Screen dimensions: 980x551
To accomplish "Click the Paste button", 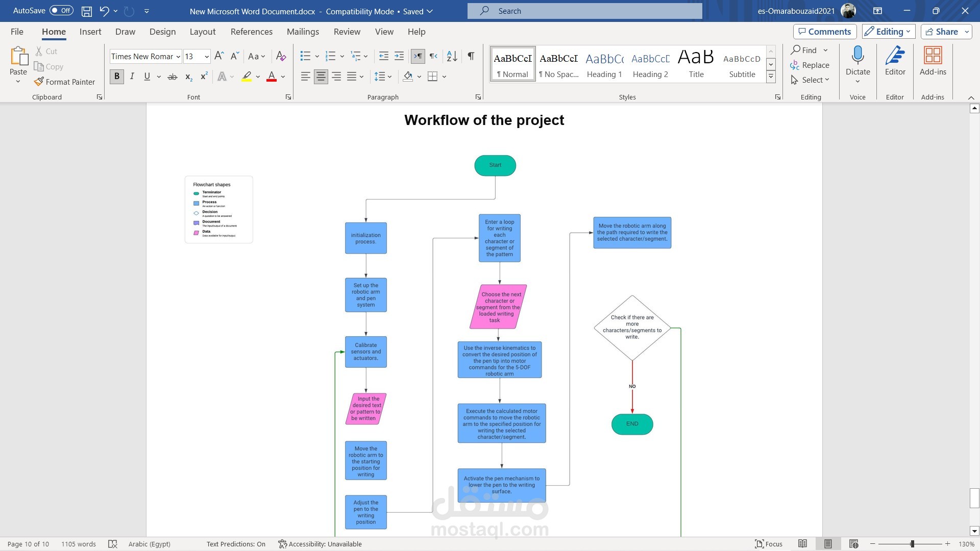I will pos(18,65).
